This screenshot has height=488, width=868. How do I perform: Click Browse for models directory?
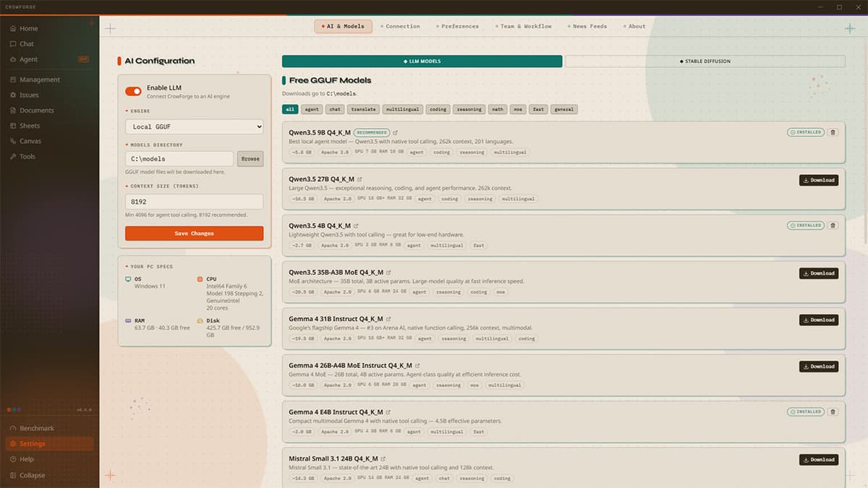point(250,158)
